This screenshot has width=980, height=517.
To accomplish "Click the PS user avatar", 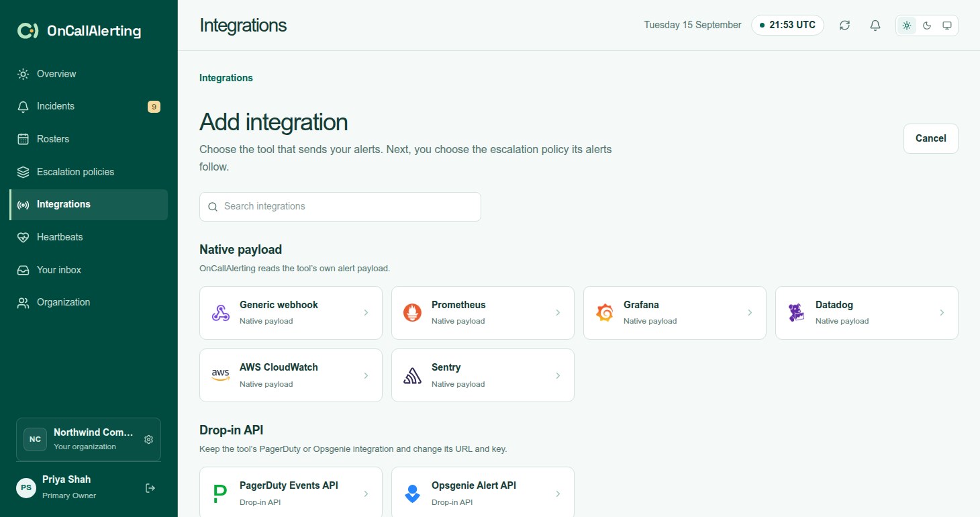I will (26, 487).
